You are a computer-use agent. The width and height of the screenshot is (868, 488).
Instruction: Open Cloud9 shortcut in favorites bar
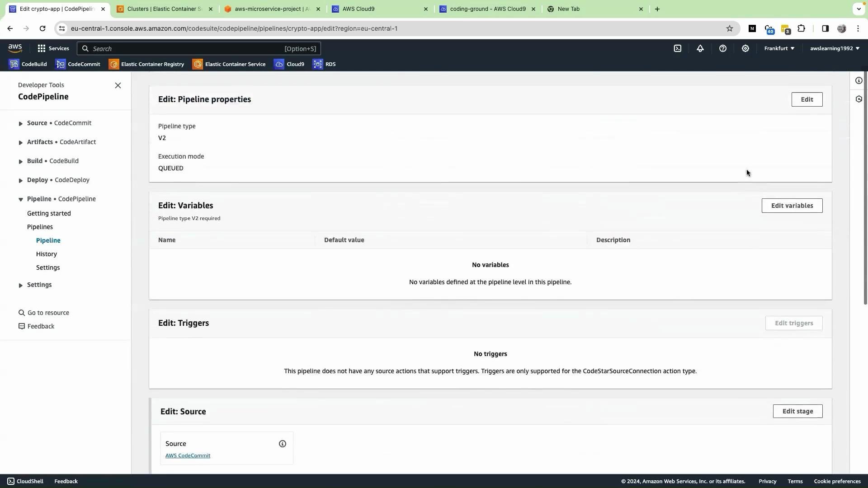point(289,64)
